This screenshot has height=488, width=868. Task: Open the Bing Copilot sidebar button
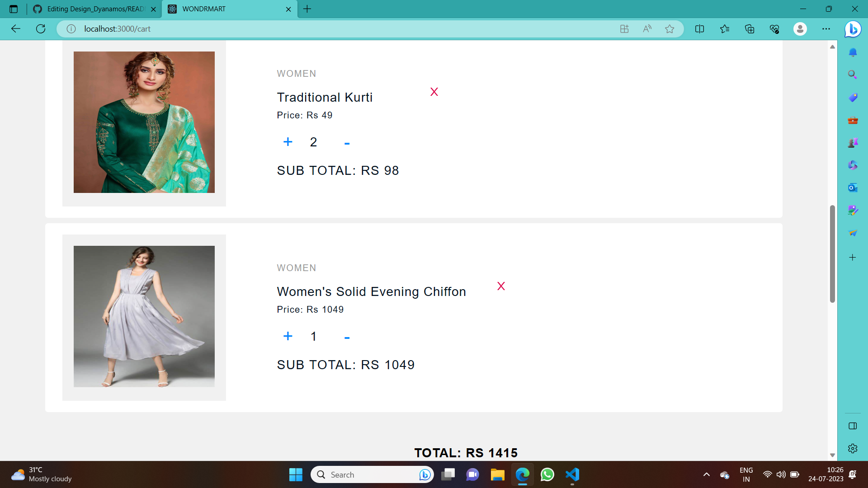[x=853, y=29]
